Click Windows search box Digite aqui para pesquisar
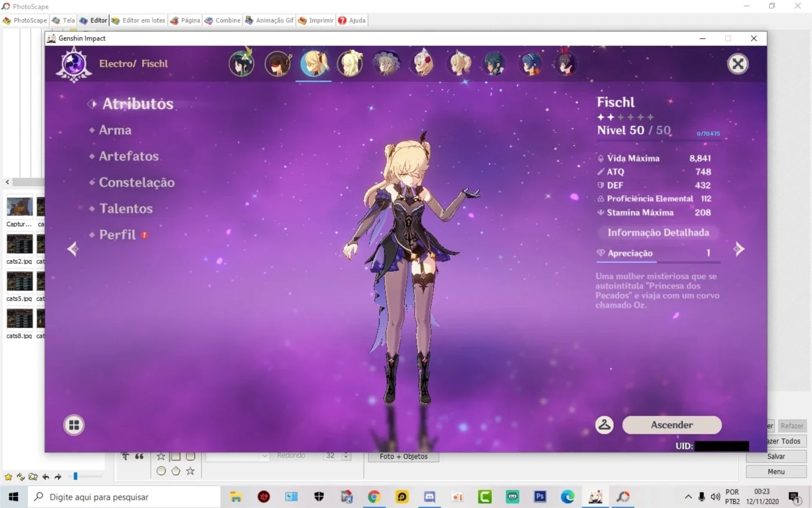This screenshot has width=812, height=508. pyautogui.click(x=124, y=497)
